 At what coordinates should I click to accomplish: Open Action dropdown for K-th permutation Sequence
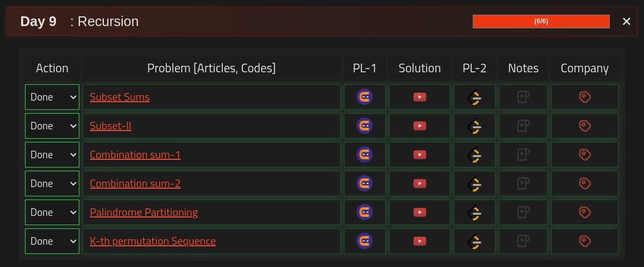[x=52, y=241]
